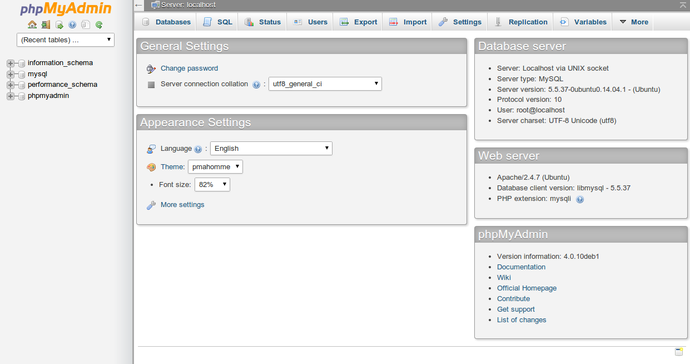Screen dimensions: 690x364
Task: Switch to the SQL tab
Action: (x=217, y=22)
